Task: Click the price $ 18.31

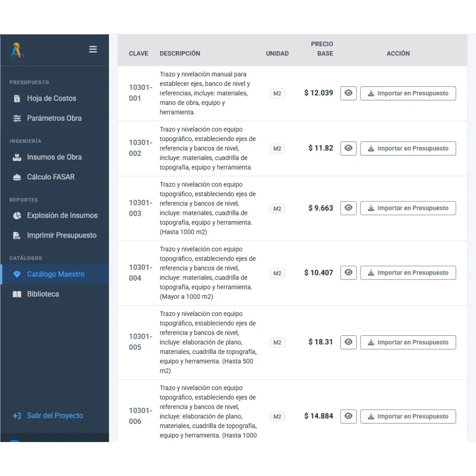Action: [x=320, y=342]
